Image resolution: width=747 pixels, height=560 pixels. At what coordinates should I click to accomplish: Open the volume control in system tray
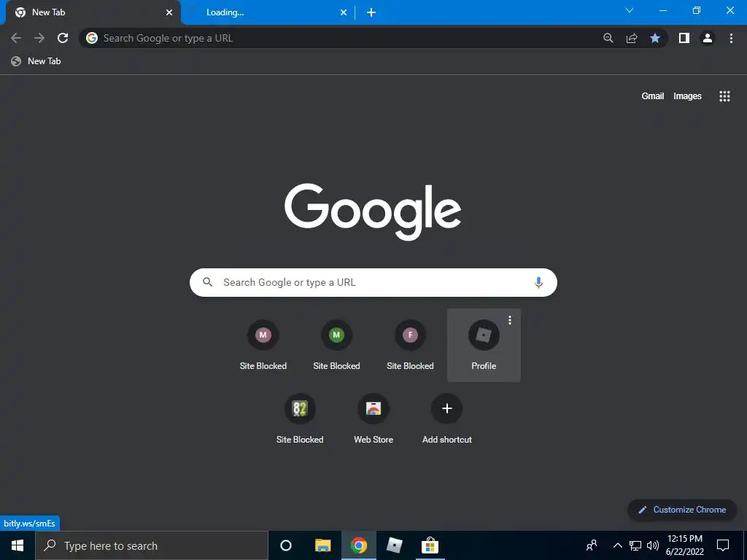point(653,545)
